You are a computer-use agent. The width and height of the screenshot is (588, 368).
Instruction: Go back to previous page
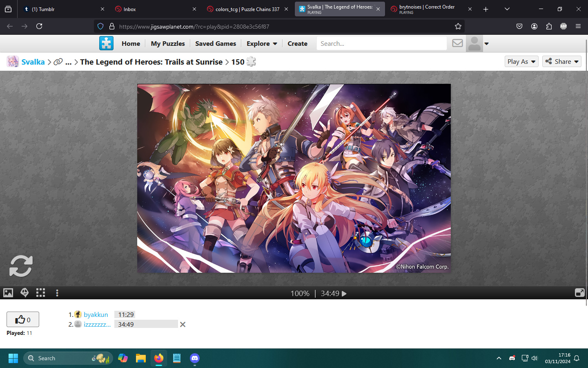tap(10, 26)
